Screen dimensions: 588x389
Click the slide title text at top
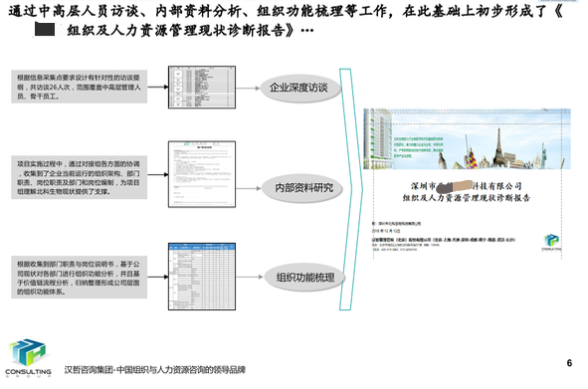click(x=285, y=21)
